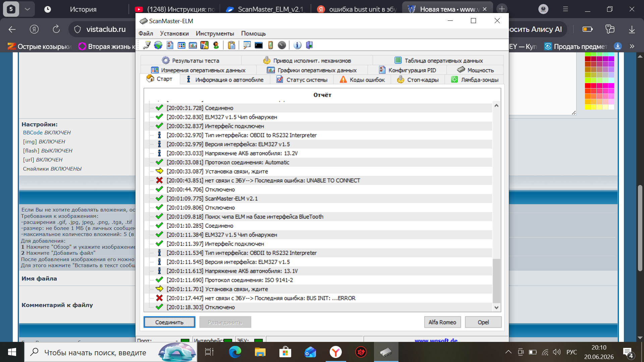Click the globe icon in ScanMaster toolbar
The width and height of the screenshot is (644, 362).
point(158,45)
